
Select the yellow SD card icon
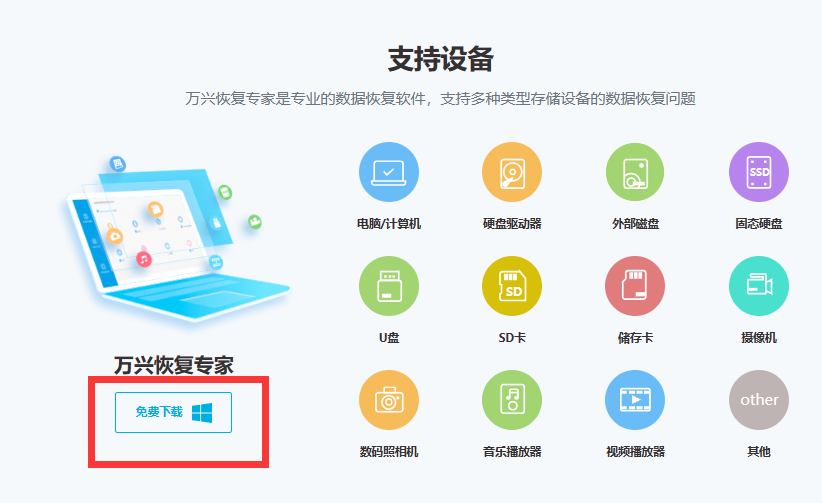(512, 286)
